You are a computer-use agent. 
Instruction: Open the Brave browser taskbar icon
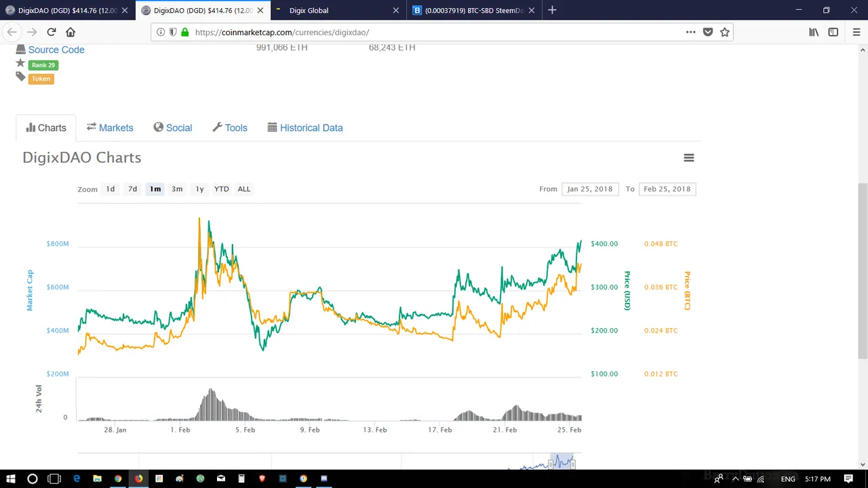tap(262, 479)
